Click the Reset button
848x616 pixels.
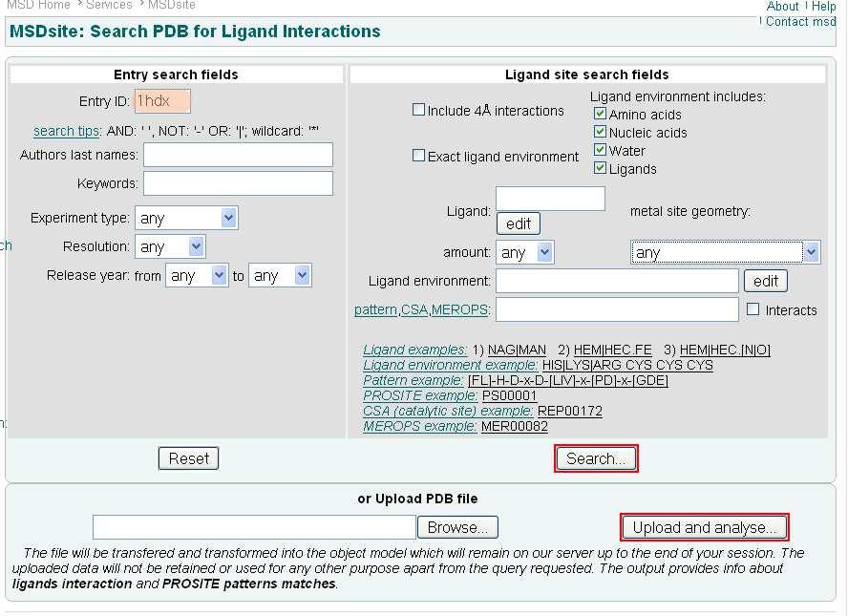[x=189, y=458]
